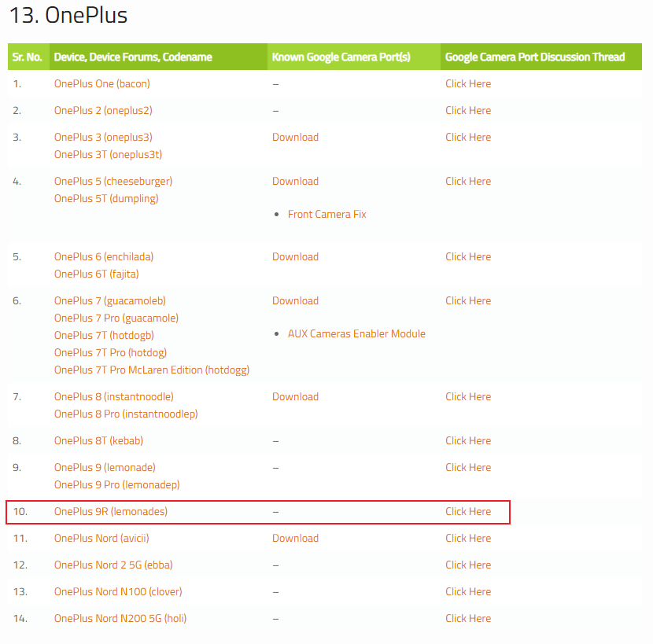Click Here for OnePlus 9 discussion thread

click(x=468, y=468)
